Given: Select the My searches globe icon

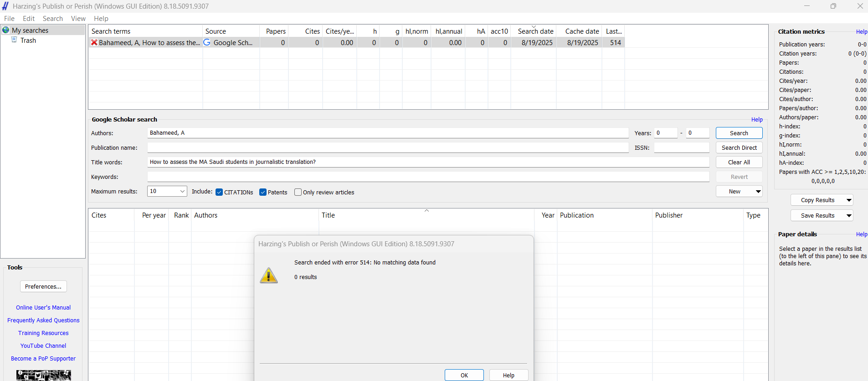Looking at the screenshot, I should pos(6,30).
